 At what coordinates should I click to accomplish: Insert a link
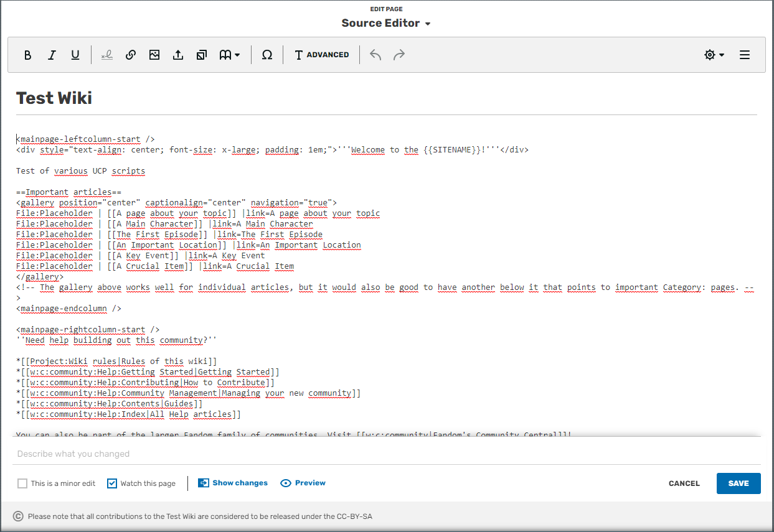(x=131, y=55)
